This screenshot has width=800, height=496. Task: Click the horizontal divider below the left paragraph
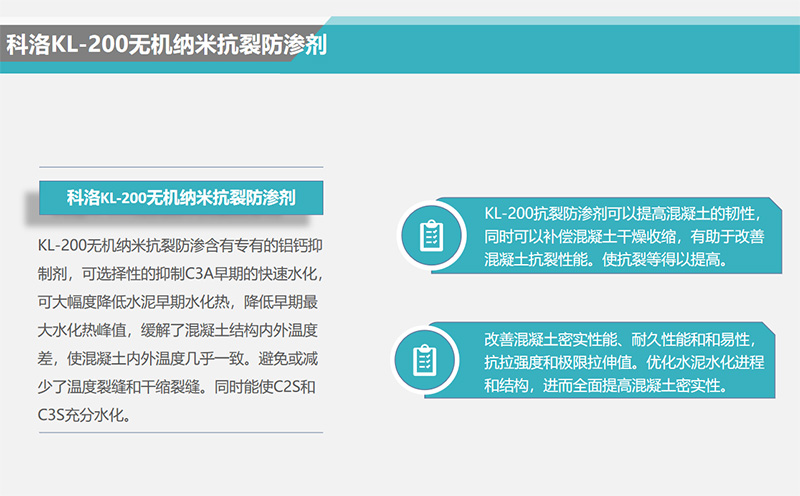(180, 432)
